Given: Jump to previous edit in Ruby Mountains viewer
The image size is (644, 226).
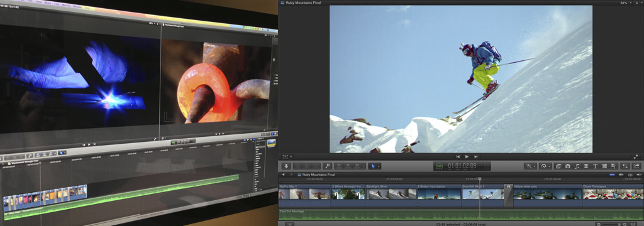Looking at the screenshot, I should (x=458, y=157).
